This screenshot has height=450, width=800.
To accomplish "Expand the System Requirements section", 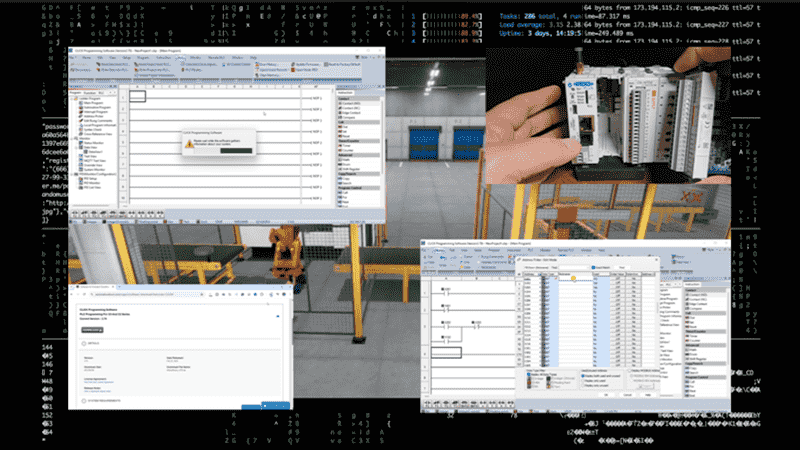I will pos(84,400).
